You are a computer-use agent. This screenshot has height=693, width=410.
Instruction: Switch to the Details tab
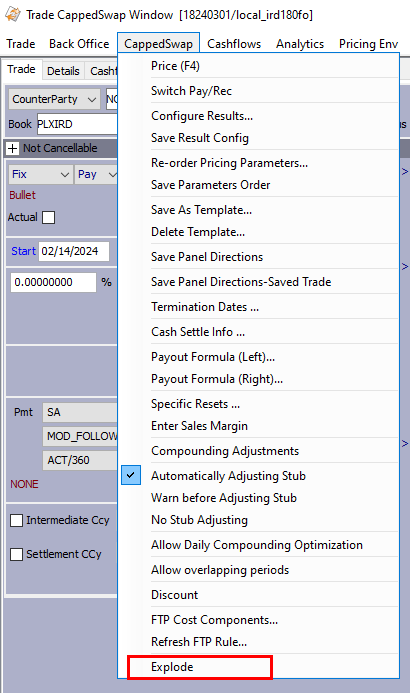pyautogui.click(x=63, y=71)
